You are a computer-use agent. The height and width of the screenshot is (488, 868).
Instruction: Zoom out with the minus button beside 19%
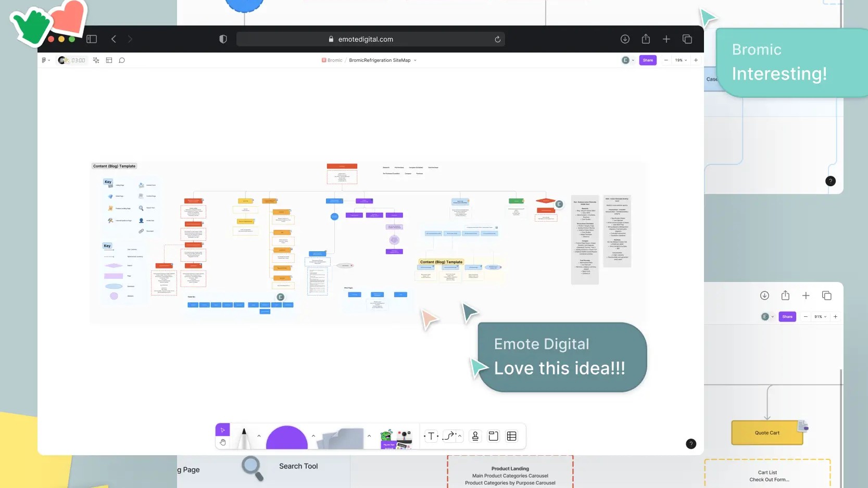666,60
